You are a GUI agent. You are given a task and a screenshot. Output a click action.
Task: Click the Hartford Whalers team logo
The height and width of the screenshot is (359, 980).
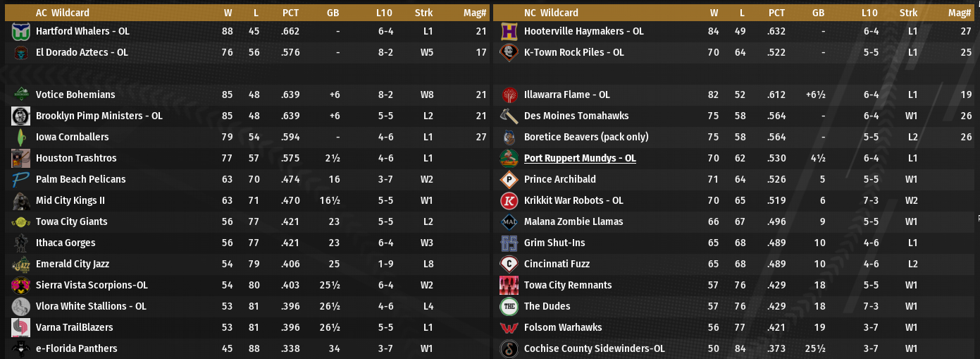[20, 32]
